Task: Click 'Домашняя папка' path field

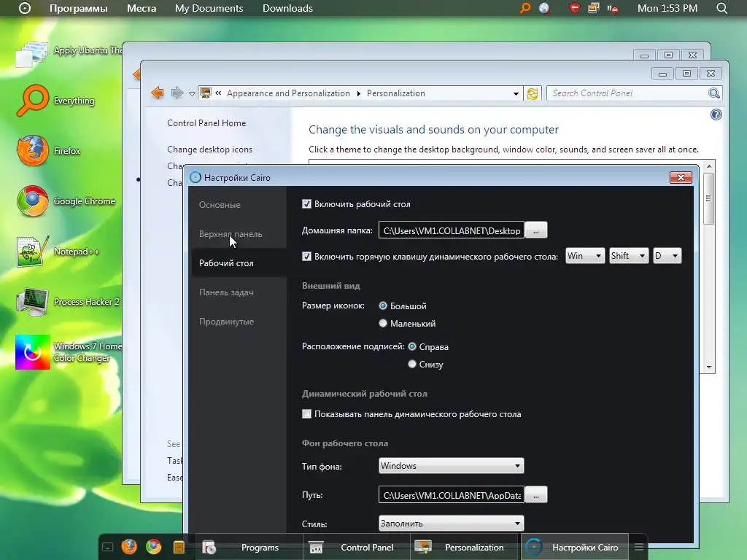Action: click(x=451, y=230)
